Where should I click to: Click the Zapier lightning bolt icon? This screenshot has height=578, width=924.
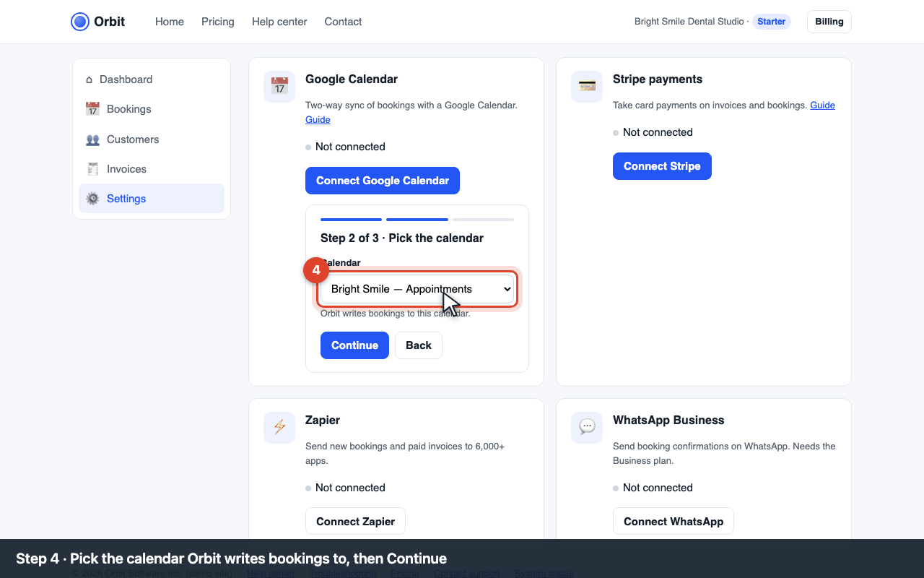(x=279, y=428)
